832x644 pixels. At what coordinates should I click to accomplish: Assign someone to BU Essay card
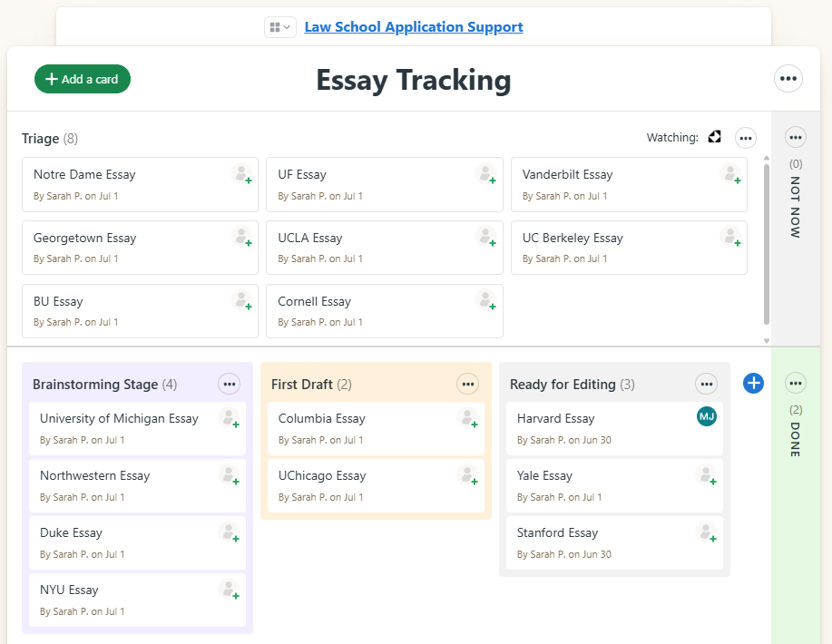click(242, 300)
